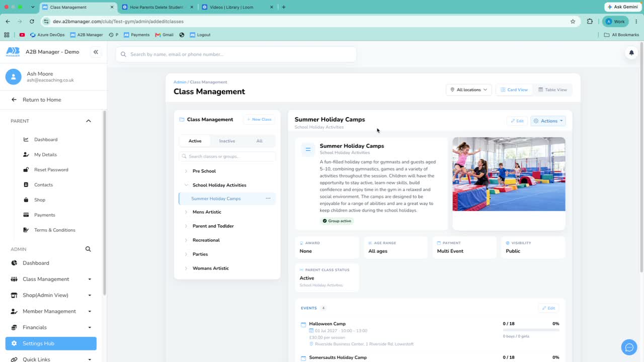
Task: Open the All locations dropdown
Action: (x=468, y=89)
